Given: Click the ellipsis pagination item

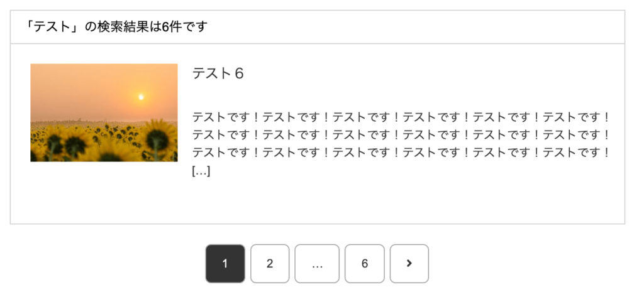Looking at the screenshot, I should pyautogui.click(x=317, y=264).
